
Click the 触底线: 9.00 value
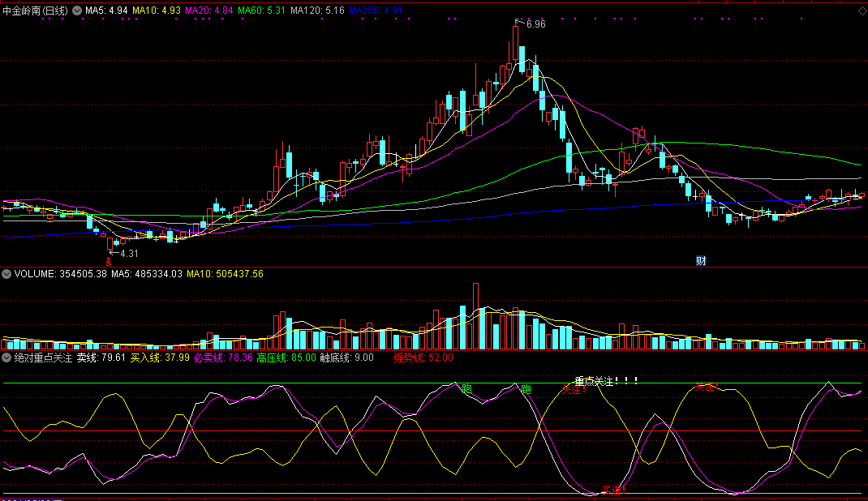click(346, 358)
